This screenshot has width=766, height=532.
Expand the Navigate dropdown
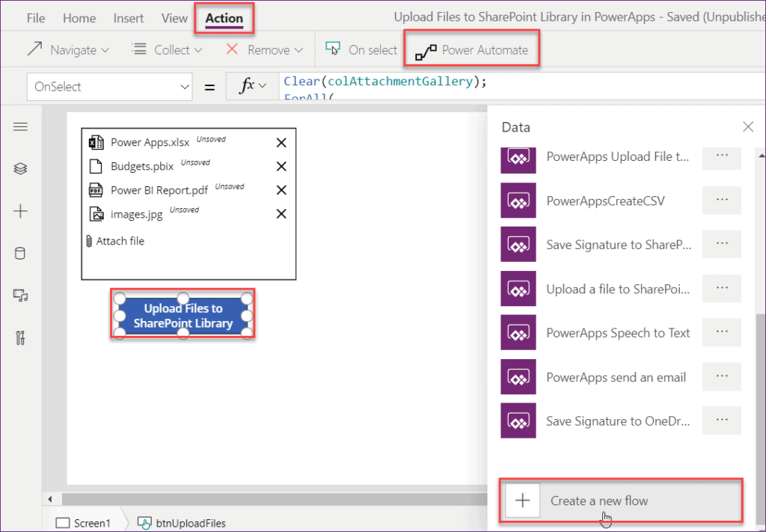[x=105, y=49]
